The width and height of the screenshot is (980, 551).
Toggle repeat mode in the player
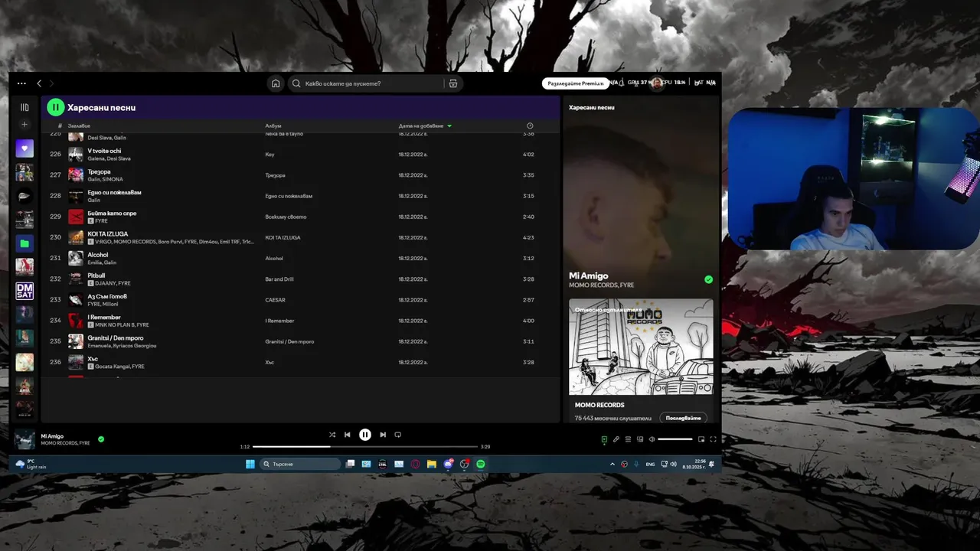pos(397,435)
